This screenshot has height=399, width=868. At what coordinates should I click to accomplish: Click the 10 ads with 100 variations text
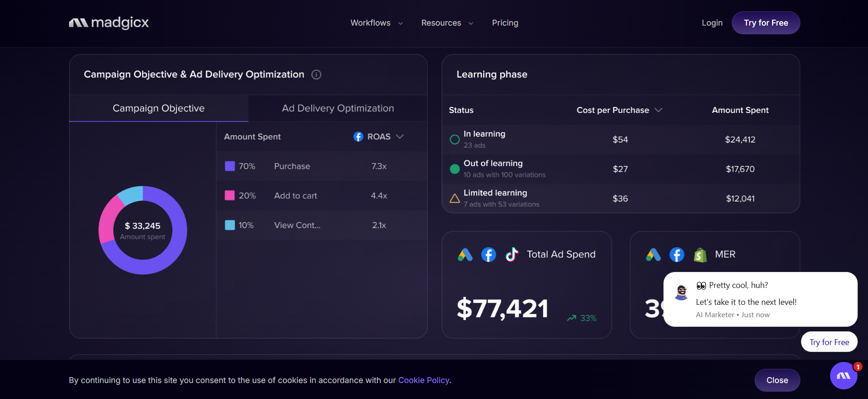(505, 175)
